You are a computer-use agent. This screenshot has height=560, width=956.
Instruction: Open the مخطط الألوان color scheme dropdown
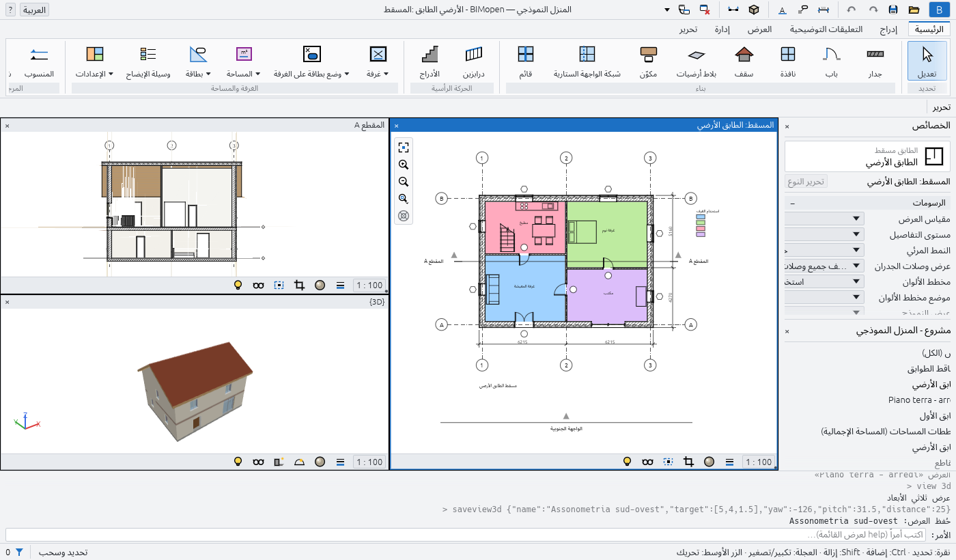tap(824, 281)
